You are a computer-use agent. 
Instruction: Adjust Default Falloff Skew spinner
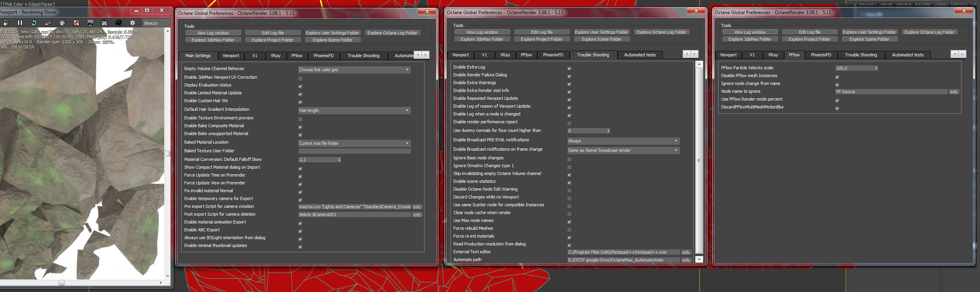(x=339, y=160)
